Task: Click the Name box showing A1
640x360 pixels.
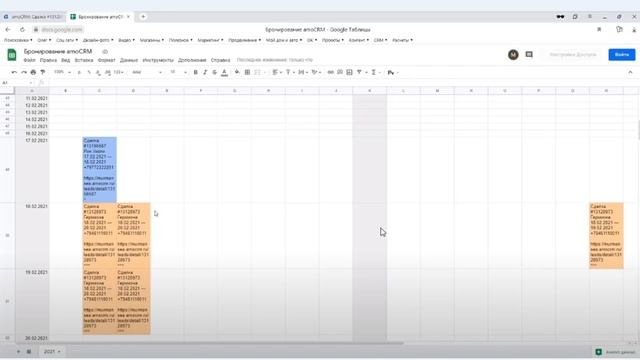Action: 17,83
